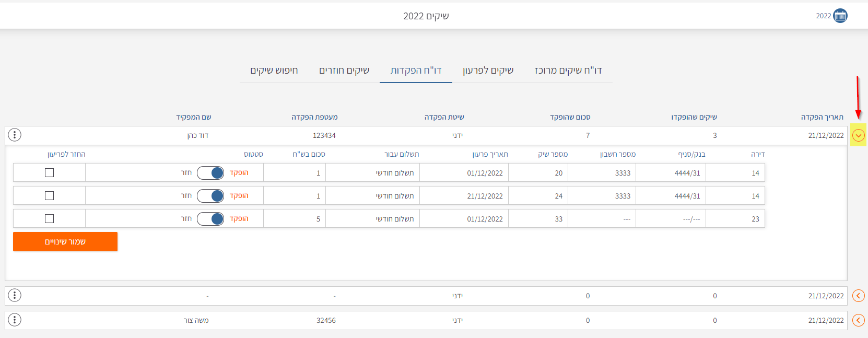The height and width of the screenshot is (338, 868).
Task: Expand the deposit row with envelope 32456
Action: coord(858,320)
